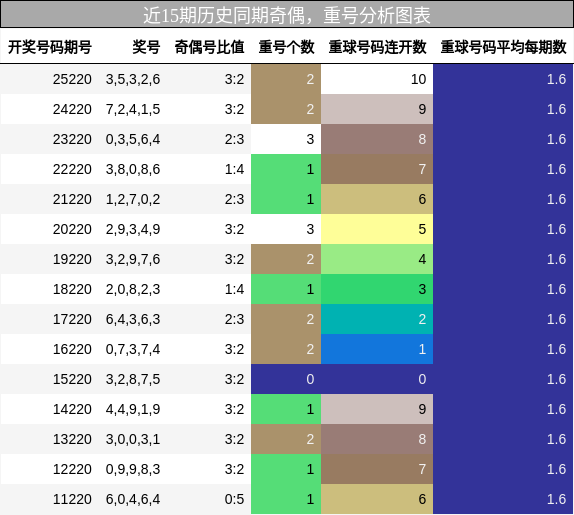Image resolution: width=574 pixels, height=515 pixels.
Task: Click winning numbers 2,9,3,4,9
Action: tap(133, 229)
